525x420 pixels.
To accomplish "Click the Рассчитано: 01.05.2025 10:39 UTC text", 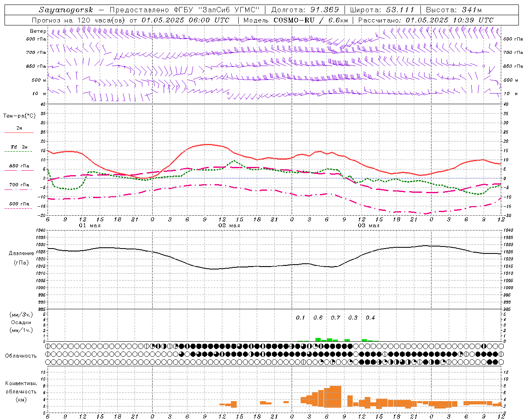I will pos(426,20).
